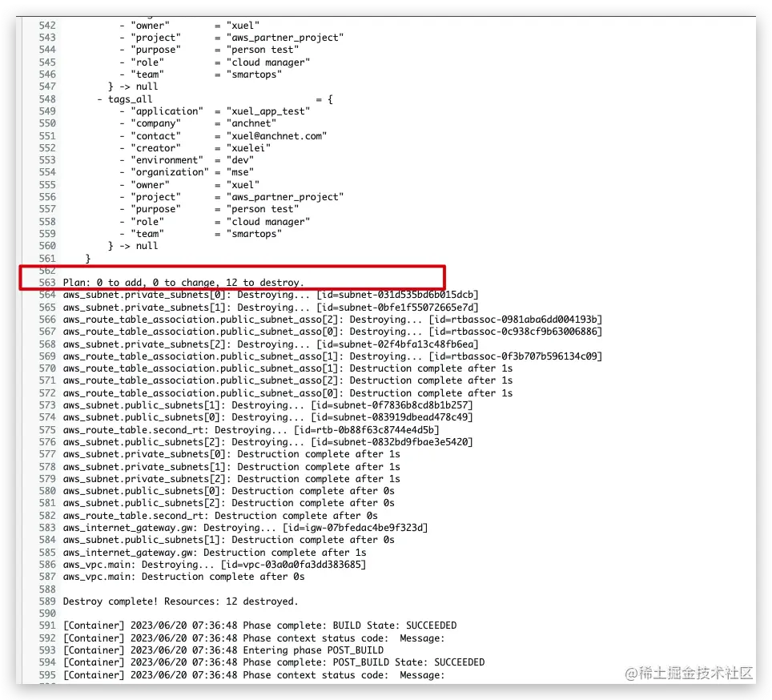Select line 549 "application" = "xuel_app_test"
This screenshot has width=772, height=700.
(215, 111)
